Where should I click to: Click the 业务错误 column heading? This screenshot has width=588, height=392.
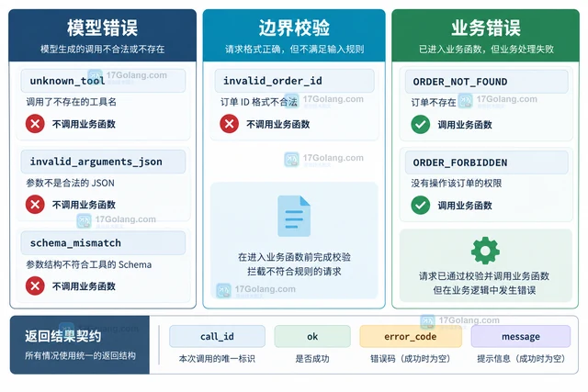(486, 28)
